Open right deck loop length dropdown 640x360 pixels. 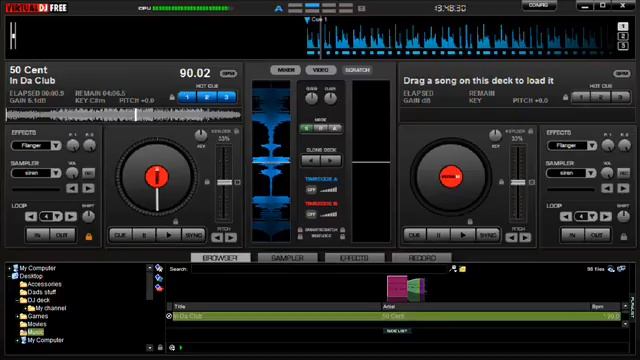pyautogui.click(x=593, y=216)
